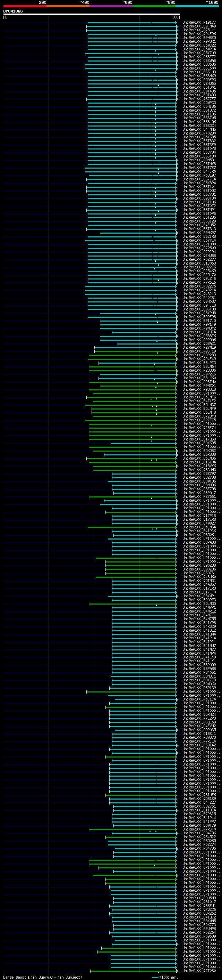The image size is (222, 980).
Task: Click the hit label UniRef100_B9FM49
Action: [x=199, y=26]
